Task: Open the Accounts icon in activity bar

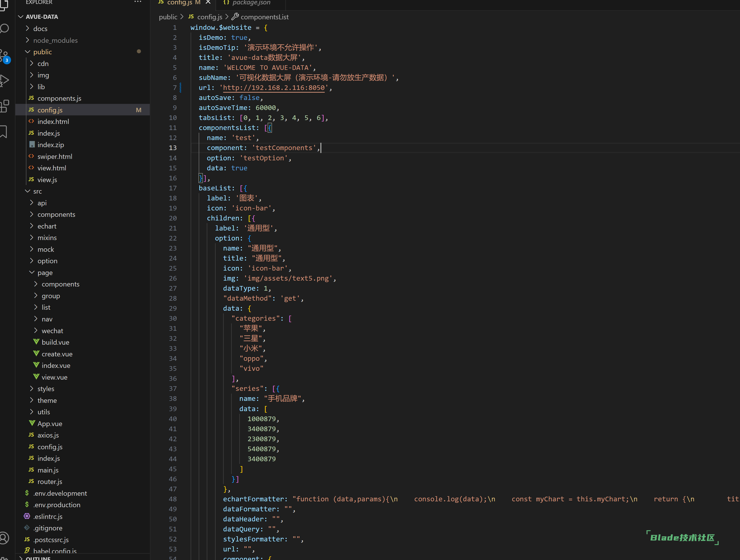Action: (x=4, y=538)
